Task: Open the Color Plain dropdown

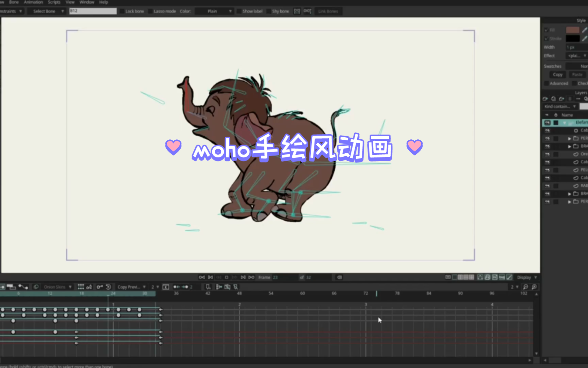Action: pos(214,11)
